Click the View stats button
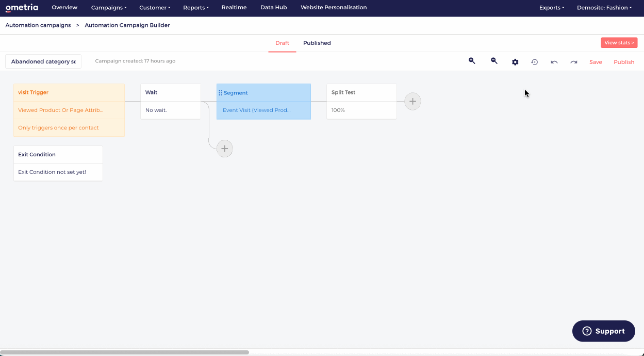Viewport: 644px width, 356px height. [619, 43]
